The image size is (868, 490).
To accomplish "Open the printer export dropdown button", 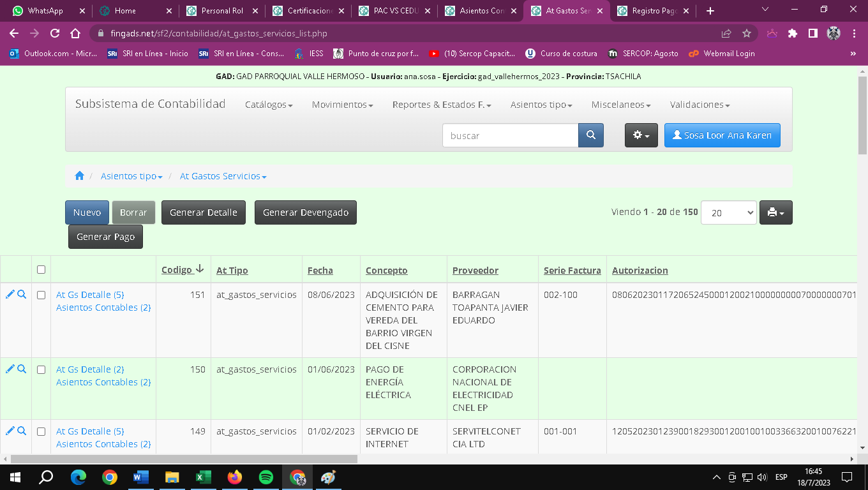I will [x=775, y=212].
